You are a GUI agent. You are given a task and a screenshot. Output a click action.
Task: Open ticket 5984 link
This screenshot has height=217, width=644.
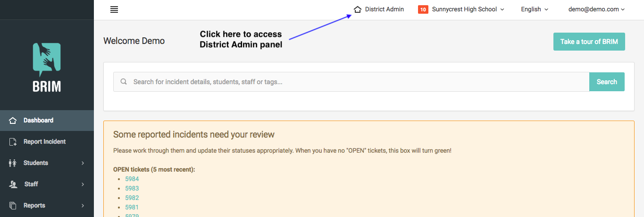tap(132, 179)
